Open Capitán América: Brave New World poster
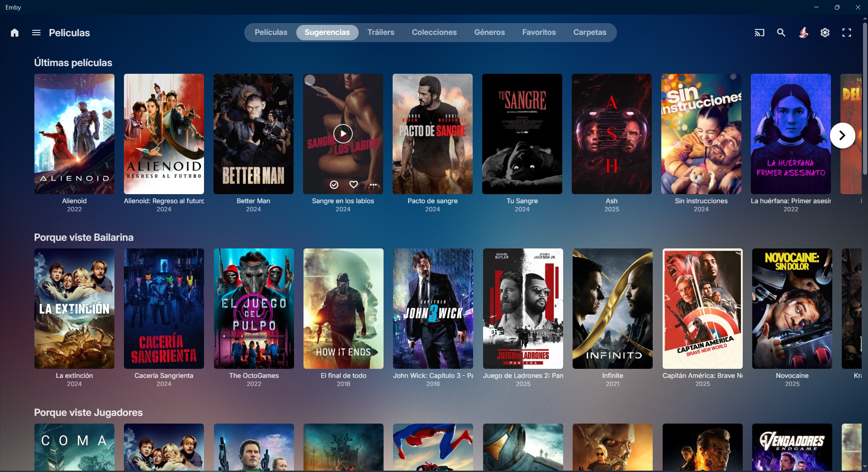Screen dimensions: 868x472 (x=702, y=309)
